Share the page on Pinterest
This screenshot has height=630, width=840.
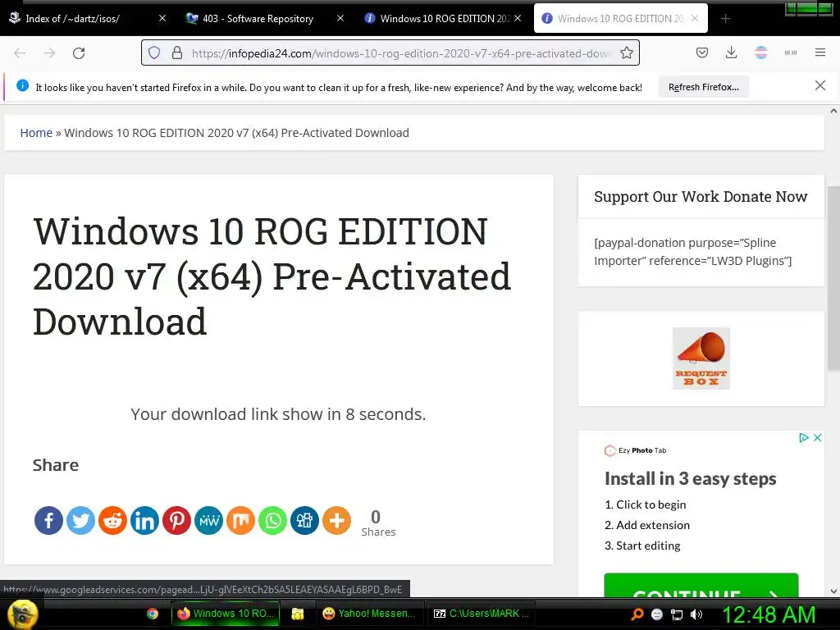pyautogui.click(x=177, y=520)
